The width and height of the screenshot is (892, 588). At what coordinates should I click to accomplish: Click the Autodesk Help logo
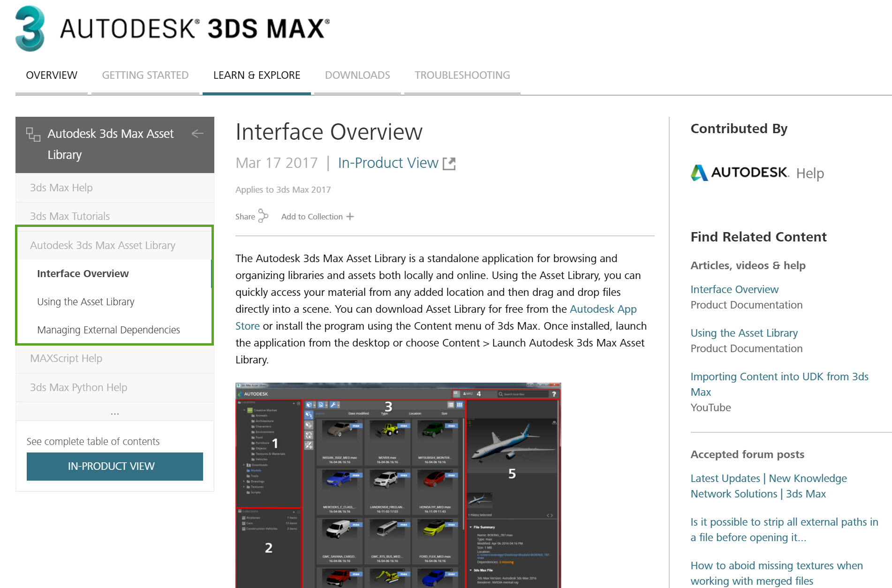[757, 173]
